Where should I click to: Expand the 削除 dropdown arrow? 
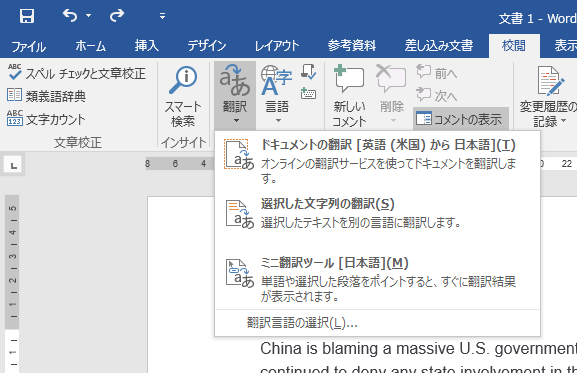tap(393, 120)
